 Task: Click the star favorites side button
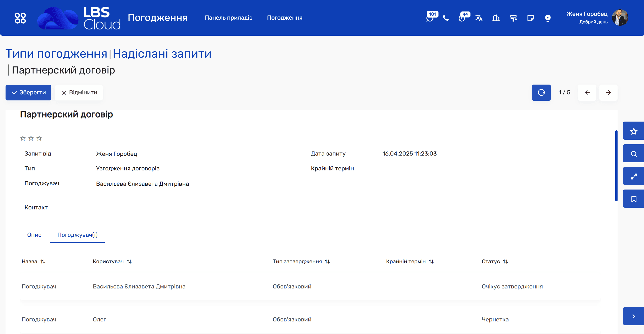point(633,131)
